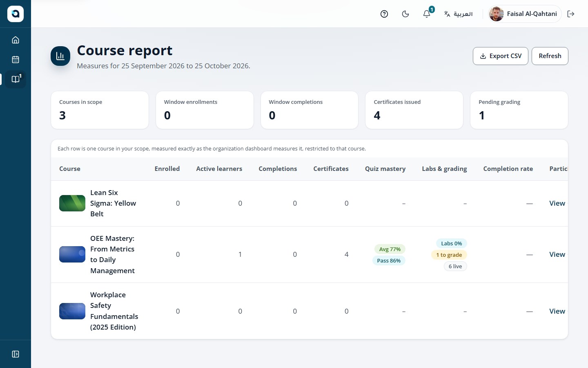The height and width of the screenshot is (368, 588).
Task: Click the Window enrollments card
Action: click(205, 110)
